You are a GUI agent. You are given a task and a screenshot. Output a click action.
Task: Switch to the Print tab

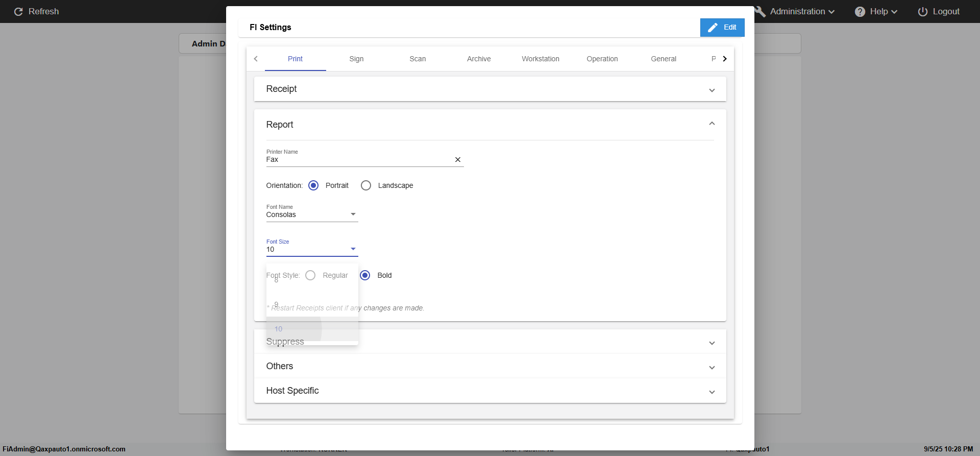(295, 59)
